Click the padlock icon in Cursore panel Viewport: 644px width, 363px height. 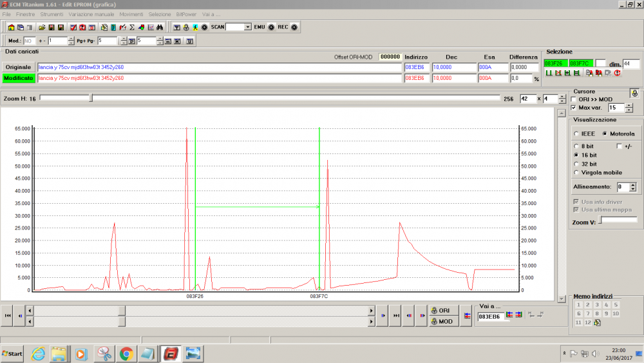pos(634,93)
